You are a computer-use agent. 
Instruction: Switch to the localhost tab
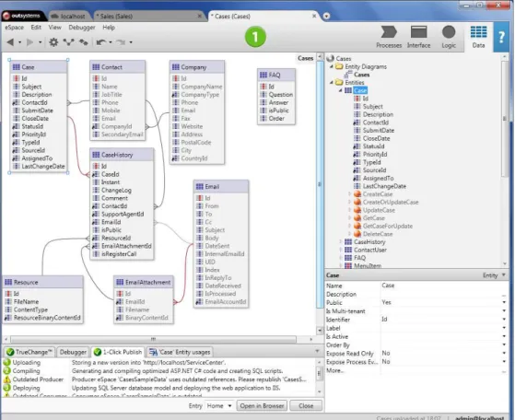click(70, 16)
